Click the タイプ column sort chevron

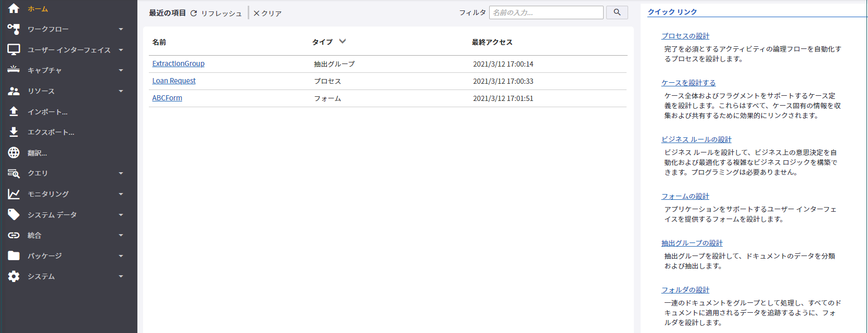(342, 41)
